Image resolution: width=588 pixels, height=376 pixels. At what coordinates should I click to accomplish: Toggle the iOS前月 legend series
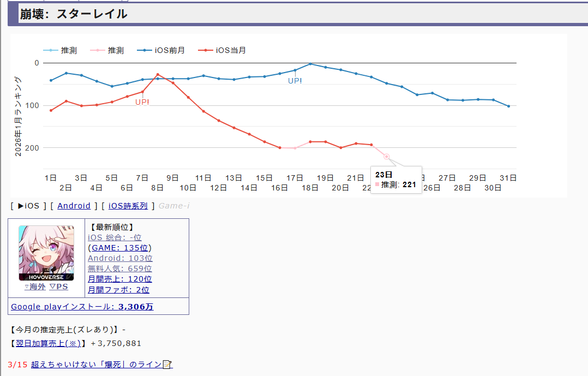click(161, 50)
